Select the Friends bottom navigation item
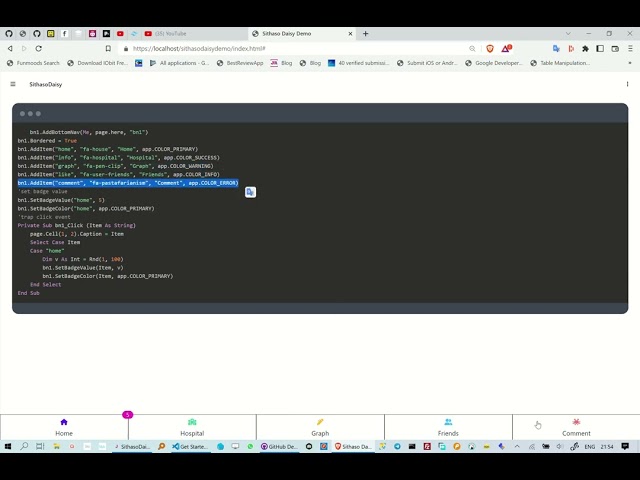This screenshot has height=480, width=640. pyautogui.click(x=448, y=427)
